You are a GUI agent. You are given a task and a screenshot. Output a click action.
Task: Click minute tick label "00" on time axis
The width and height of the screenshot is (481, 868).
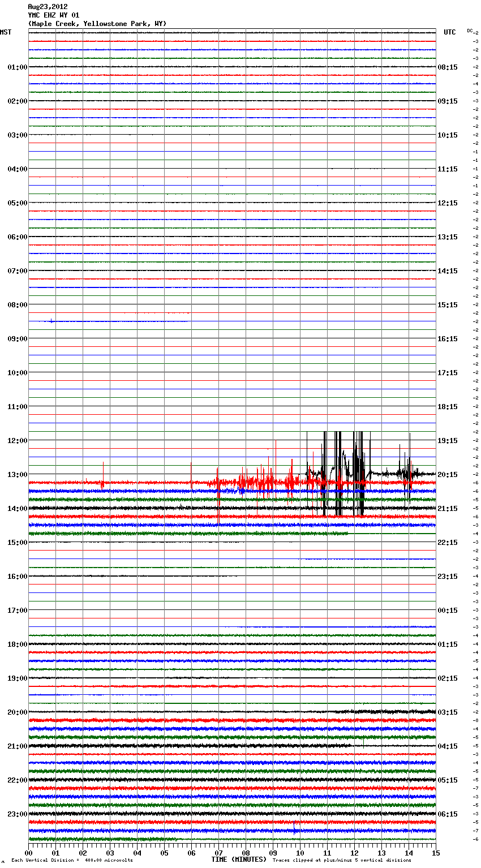coord(28,853)
